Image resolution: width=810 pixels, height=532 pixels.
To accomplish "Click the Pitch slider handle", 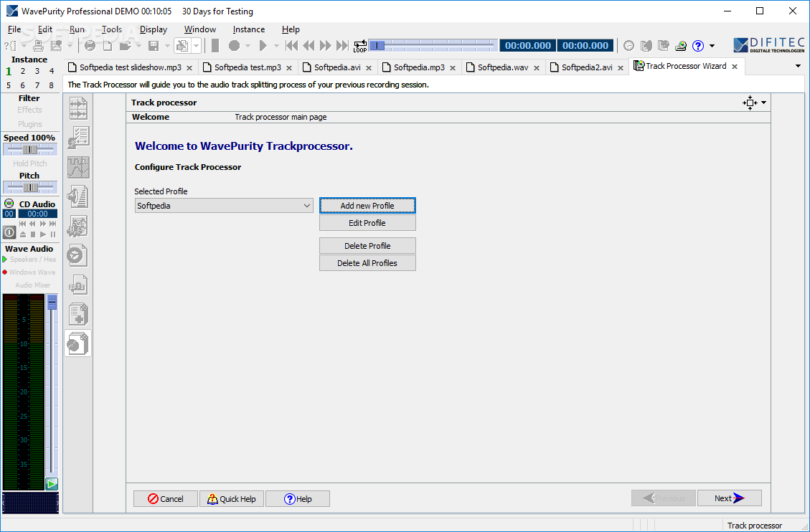I will [x=30, y=187].
